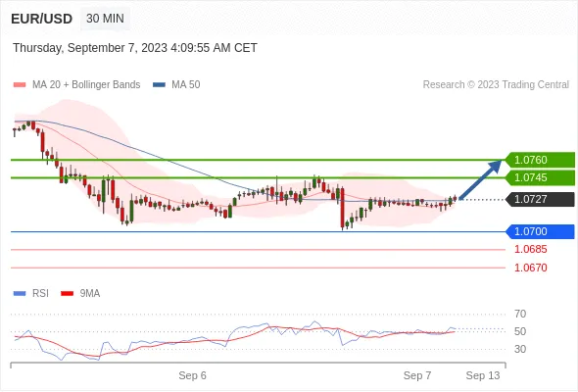Click the blue RSI legend swatch
The width and height of the screenshot is (578, 392).
[20, 294]
